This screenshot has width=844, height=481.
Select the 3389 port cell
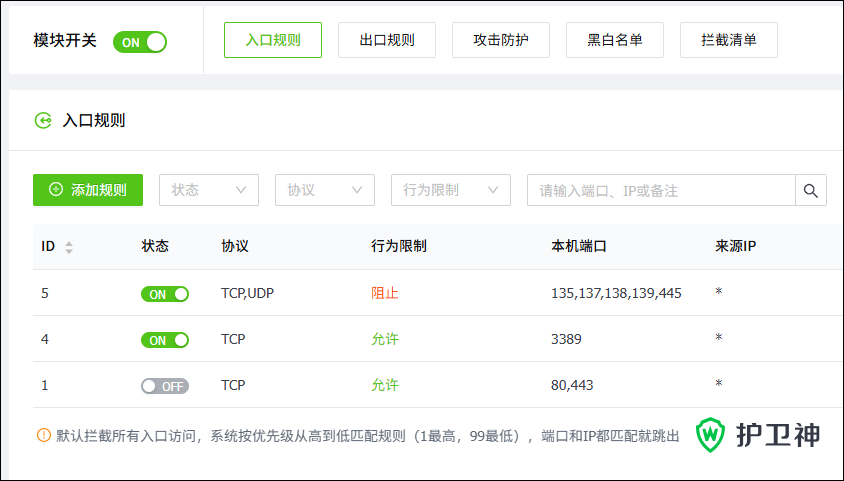(566, 339)
